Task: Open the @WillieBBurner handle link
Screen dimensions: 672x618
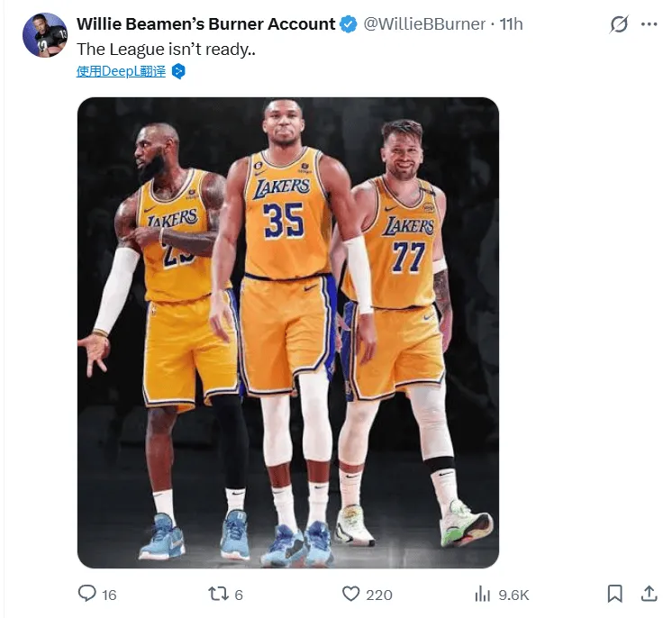Action: [x=423, y=24]
